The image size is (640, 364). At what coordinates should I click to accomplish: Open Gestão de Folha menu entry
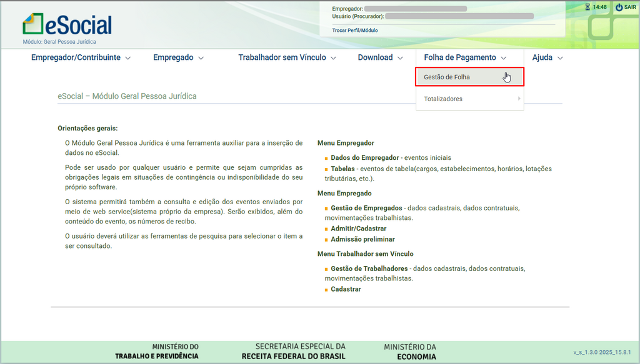click(x=447, y=77)
